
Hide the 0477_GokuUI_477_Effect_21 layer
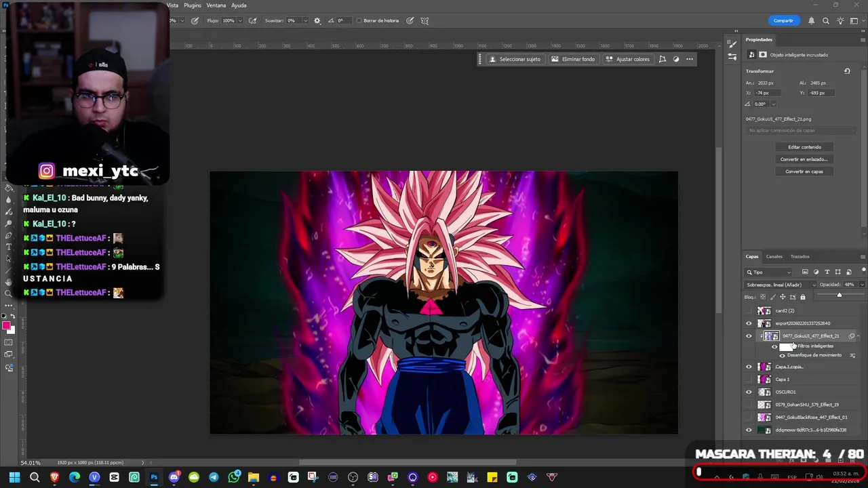tap(749, 336)
